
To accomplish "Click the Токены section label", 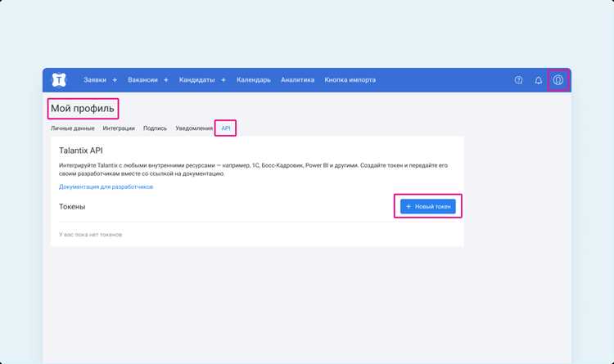I will pos(72,207).
